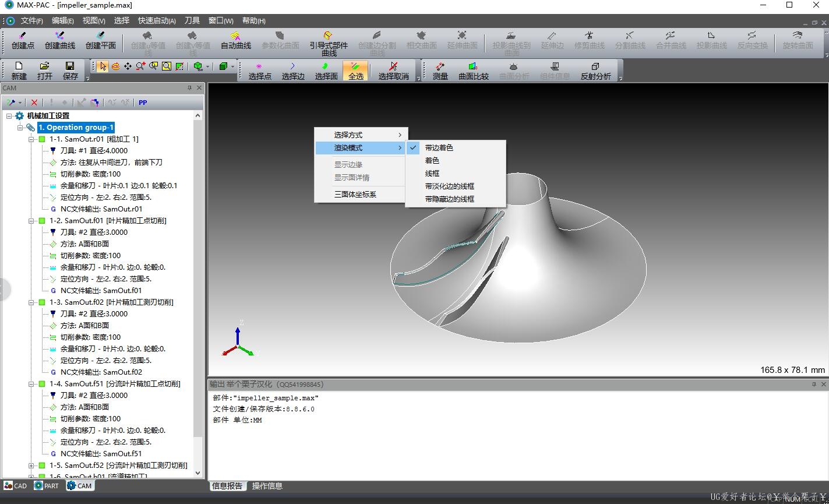Collapse the Operation group-1 node
This screenshot has height=504, width=829.
pyautogui.click(x=20, y=128)
